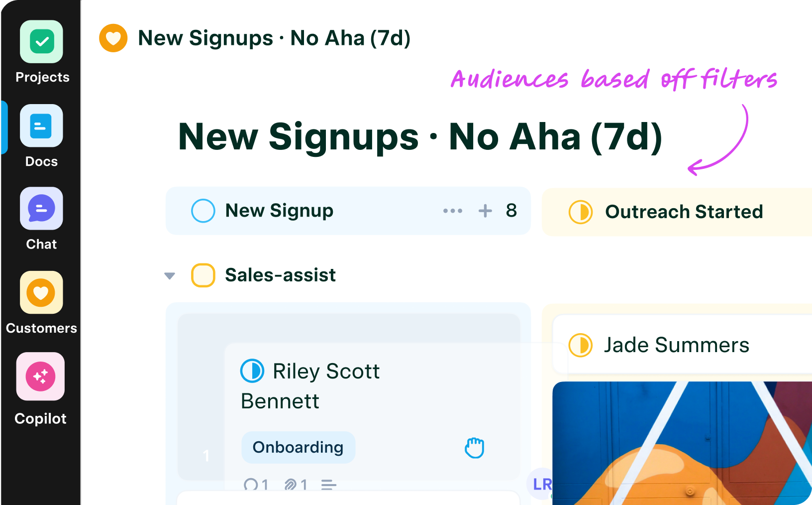Add a card to New Signup column
The height and width of the screenshot is (505, 812).
[485, 211]
